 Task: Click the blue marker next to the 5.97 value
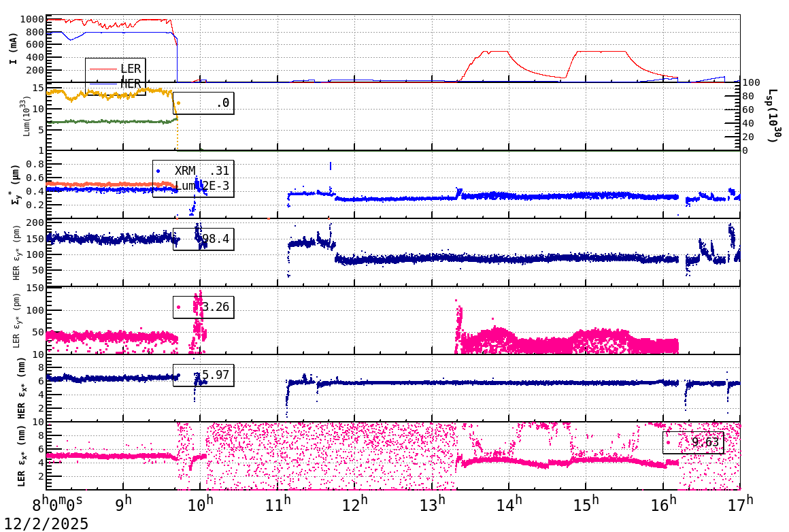pos(178,374)
